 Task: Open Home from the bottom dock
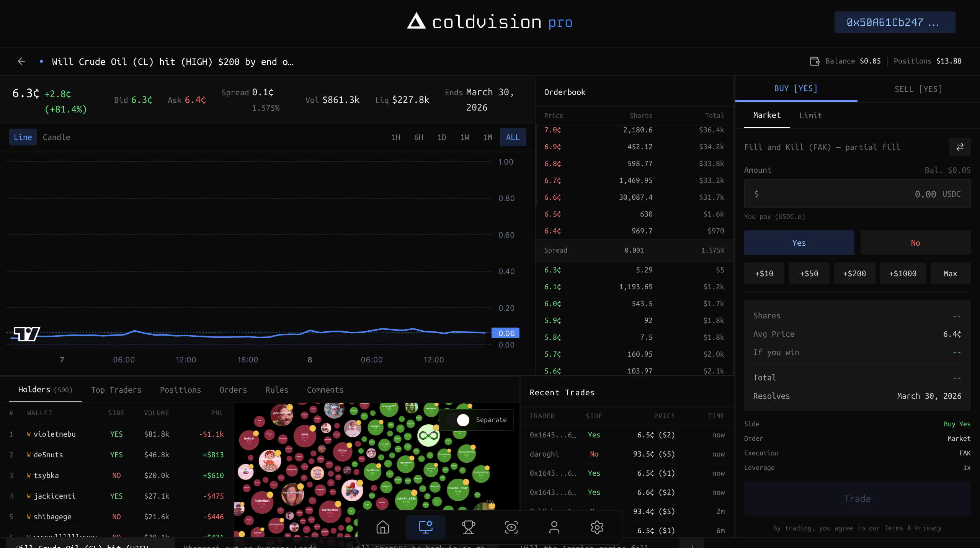tap(382, 527)
